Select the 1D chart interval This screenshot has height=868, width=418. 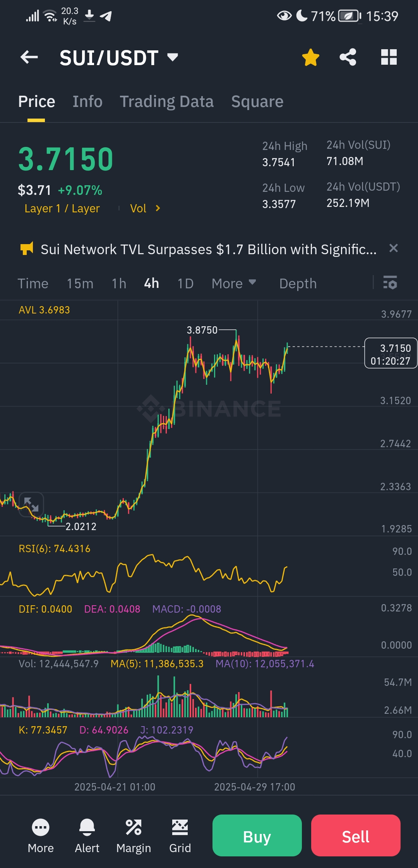point(185,284)
